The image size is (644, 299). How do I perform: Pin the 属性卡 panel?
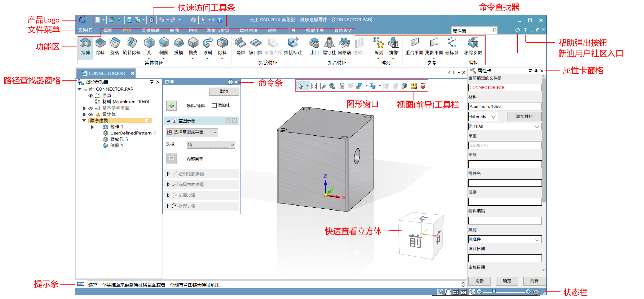point(536,71)
